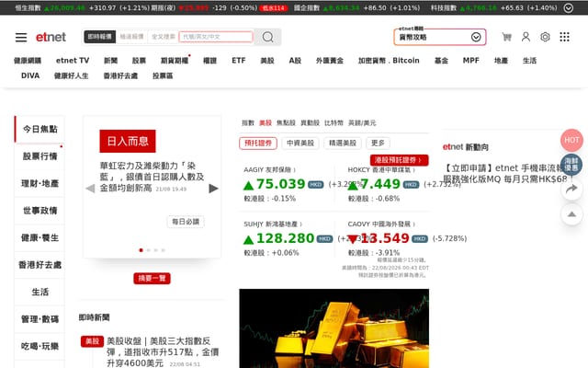The height and width of the screenshot is (368, 588).
Task: Click in the 代號/英文/中文 search field
Action: (216, 37)
